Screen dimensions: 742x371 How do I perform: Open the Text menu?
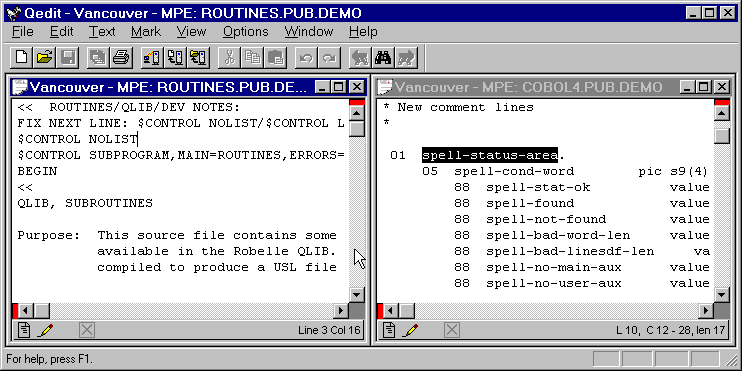click(102, 32)
